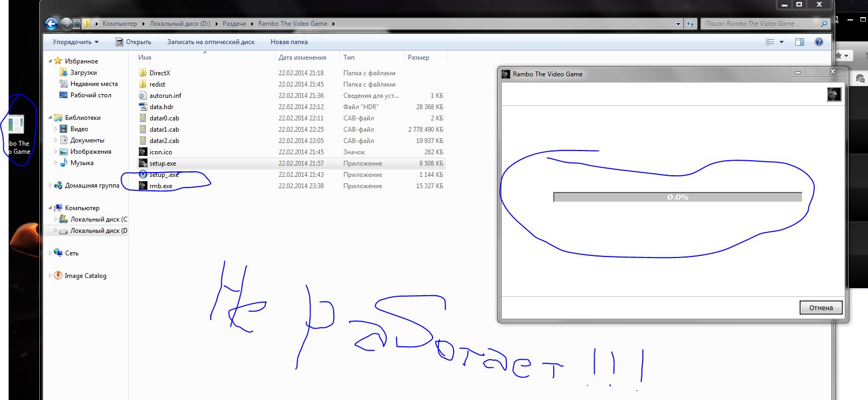Expand the 'Изображения' library node
Screen dimensions: 868x400
tap(55, 152)
